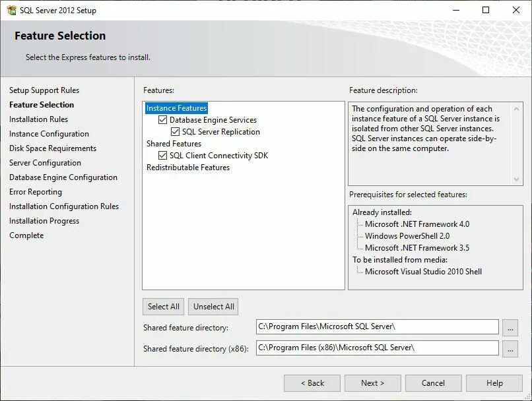The image size is (532, 401).
Task: Select Installation Configuration Rules step
Action: pos(64,206)
